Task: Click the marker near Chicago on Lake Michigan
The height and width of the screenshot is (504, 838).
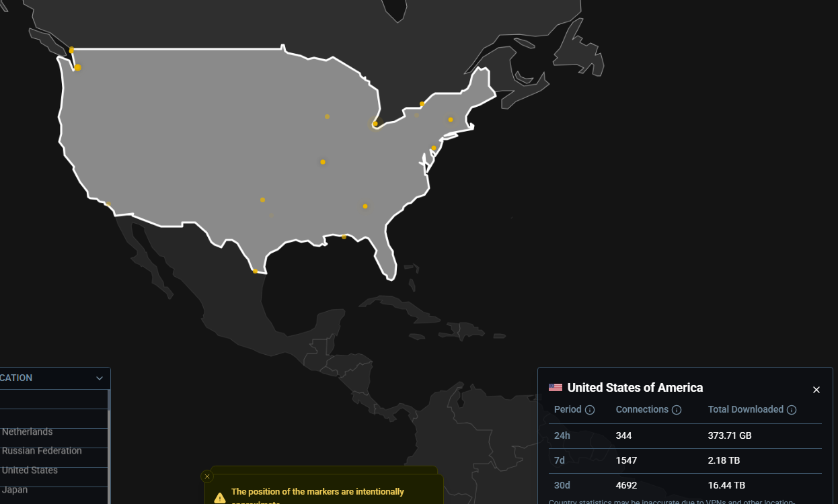Action: (x=375, y=124)
